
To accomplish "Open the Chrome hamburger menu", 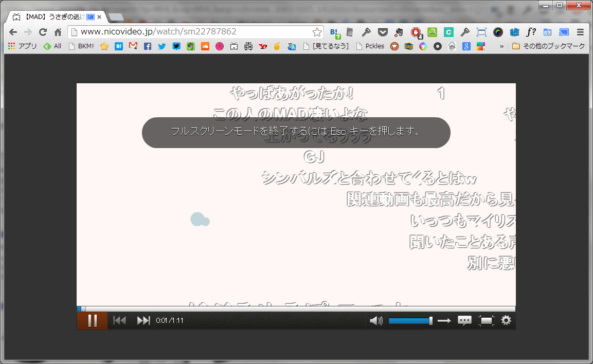I will click(580, 32).
